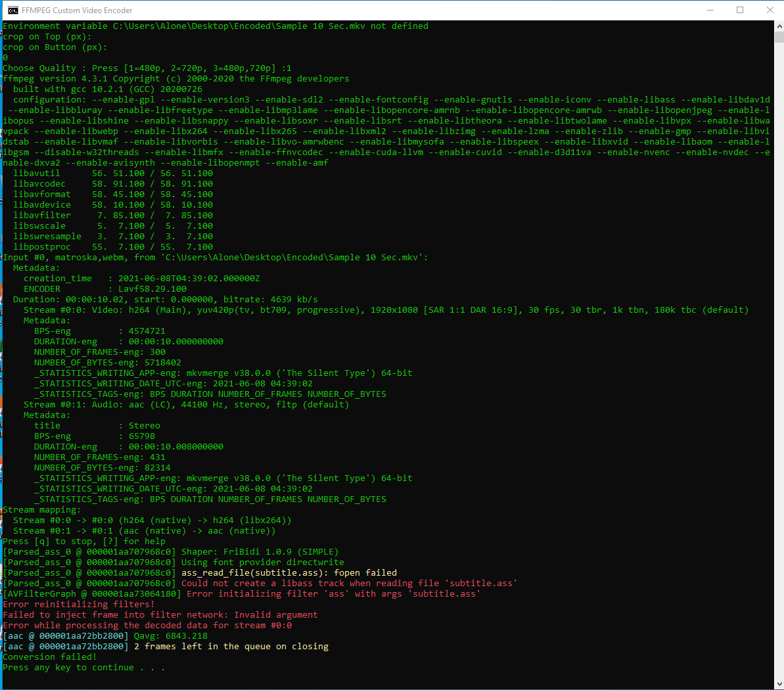Click the 'libavcodec' version row
Image resolution: width=784 pixels, height=690 pixels.
[113, 183]
